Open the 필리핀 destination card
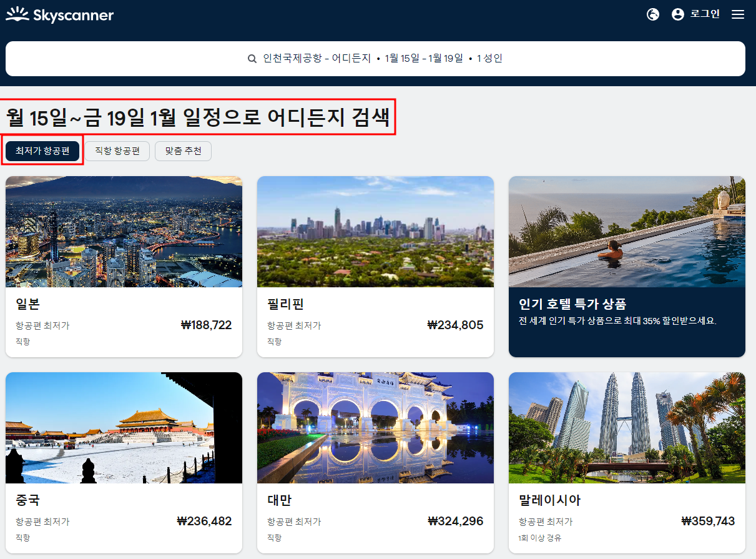 (x=375, y=265)
